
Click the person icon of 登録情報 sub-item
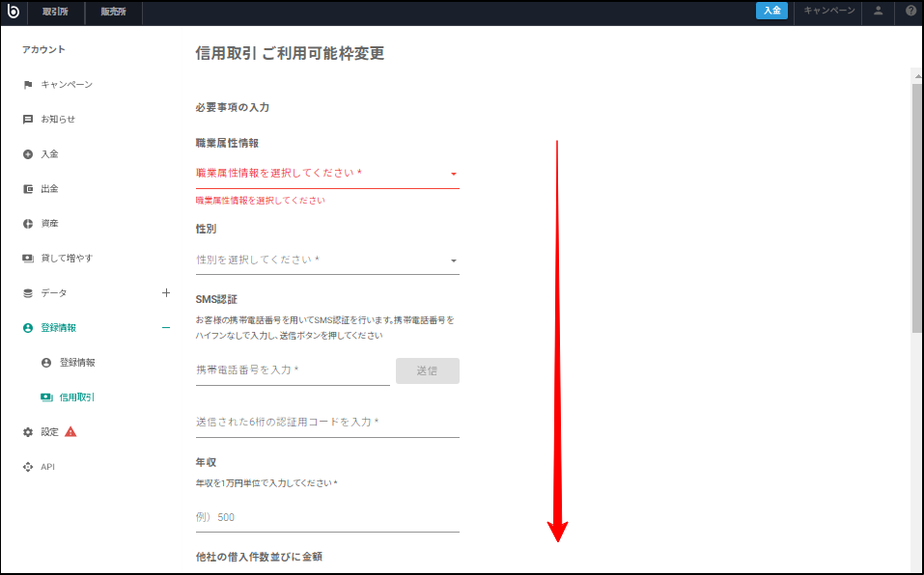click(46, 363)
